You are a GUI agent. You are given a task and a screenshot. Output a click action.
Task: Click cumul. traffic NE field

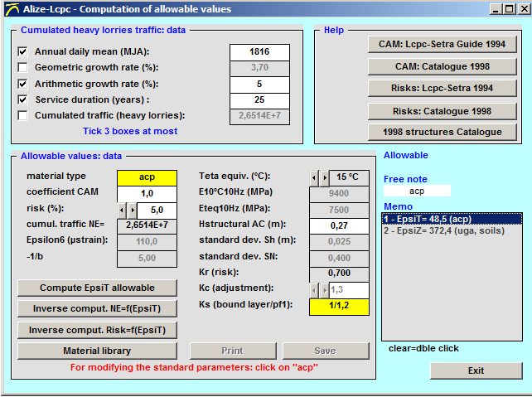[147, 225]
